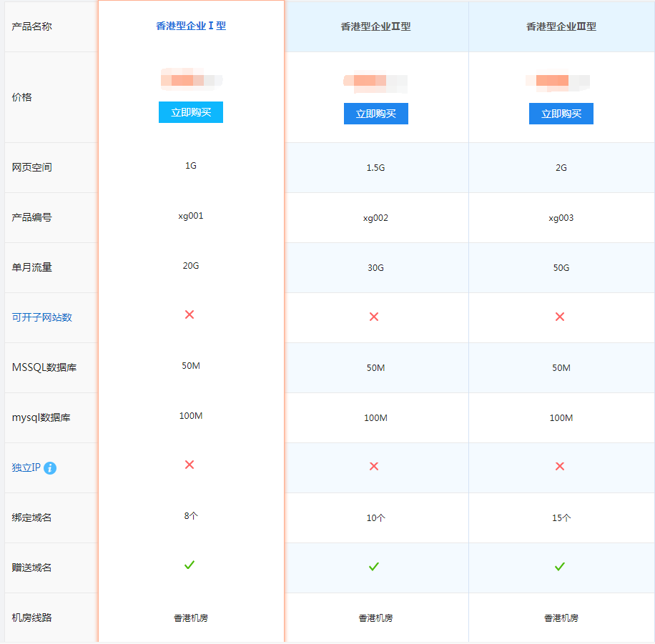Image resolution: width=655 pixels, height=644 pixels.
Task: Buy 香港型企业Ⅲ型 with 立即购买 button
Action: pos(561,114)
